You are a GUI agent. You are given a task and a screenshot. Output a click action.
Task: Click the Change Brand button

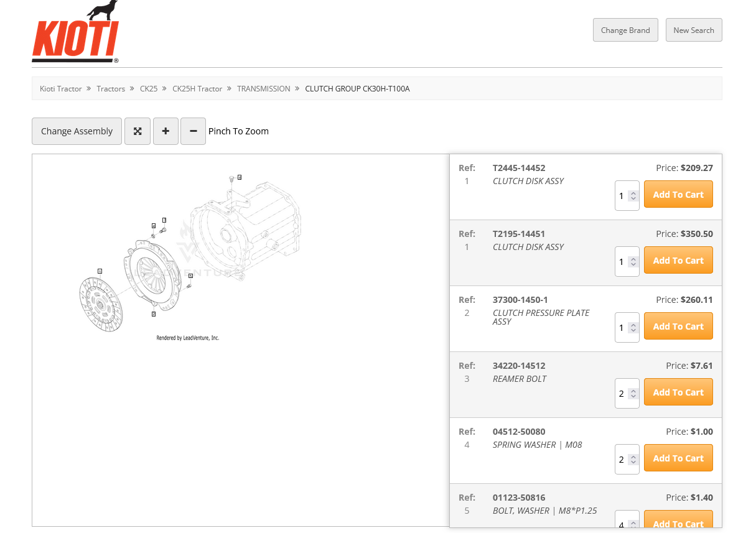625,30
